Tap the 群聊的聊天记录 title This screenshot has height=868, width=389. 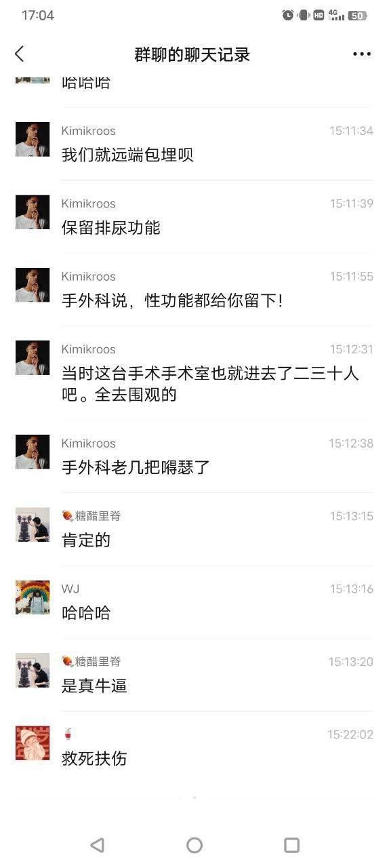tap(192, 54)
